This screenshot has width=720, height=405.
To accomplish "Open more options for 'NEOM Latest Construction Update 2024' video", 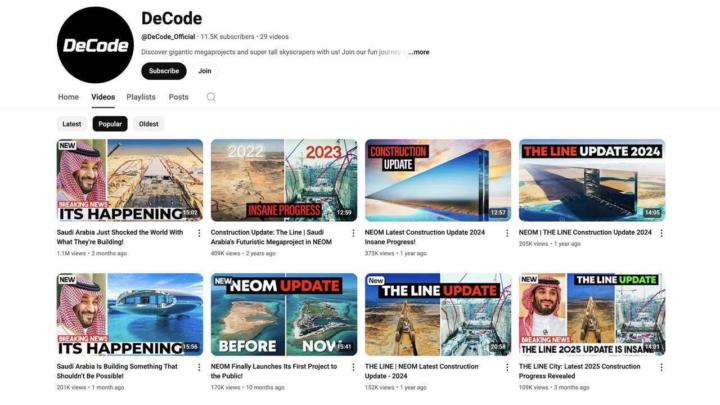I will coord(507,233).
